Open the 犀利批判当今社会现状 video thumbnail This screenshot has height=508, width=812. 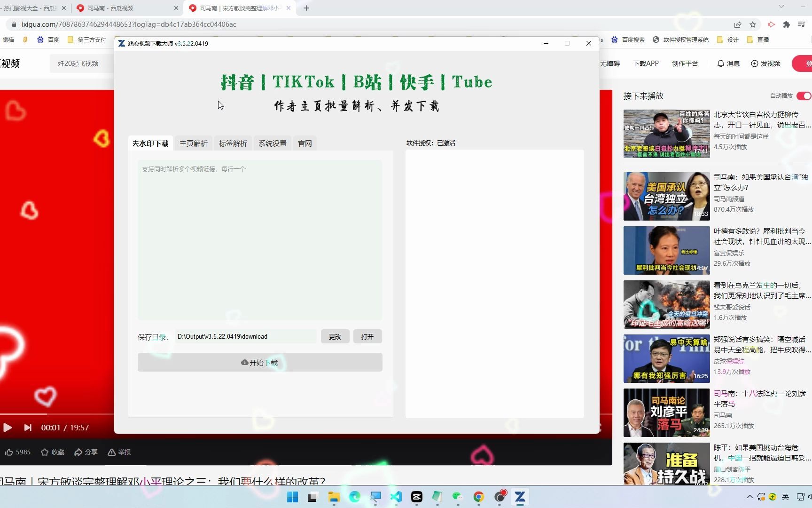(x=666, y=250)
